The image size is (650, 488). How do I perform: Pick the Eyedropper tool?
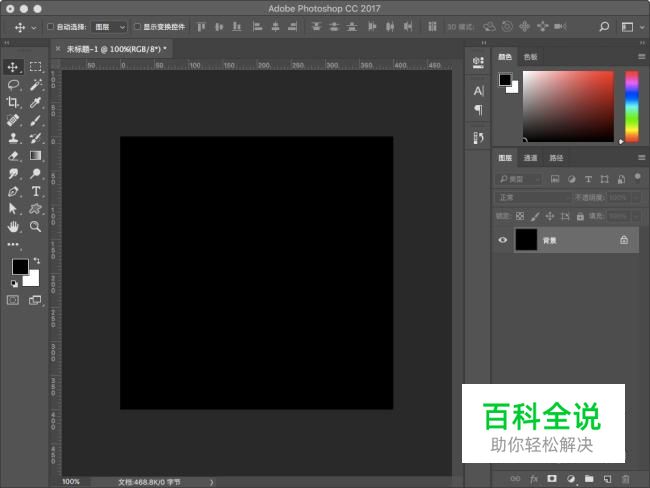[36, 102]
